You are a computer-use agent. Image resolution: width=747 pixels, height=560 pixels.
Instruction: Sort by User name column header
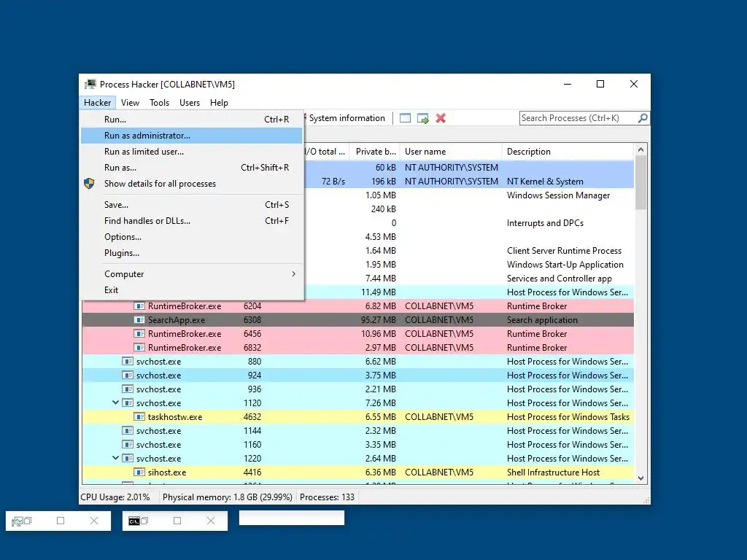tap(451, 152)
